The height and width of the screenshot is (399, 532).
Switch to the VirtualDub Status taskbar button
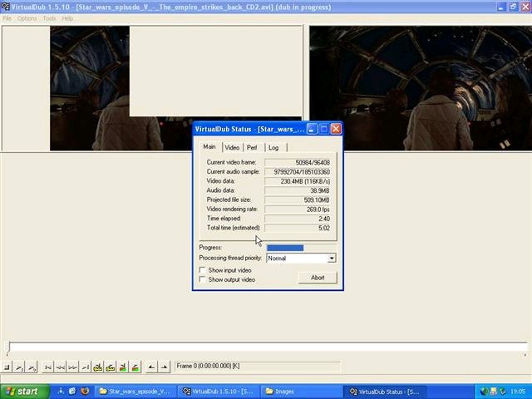(x=385, y=392)
